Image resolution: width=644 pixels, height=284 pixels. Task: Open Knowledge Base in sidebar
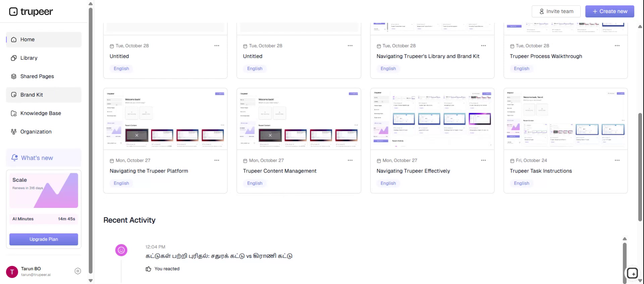click(x=44, y=113)
